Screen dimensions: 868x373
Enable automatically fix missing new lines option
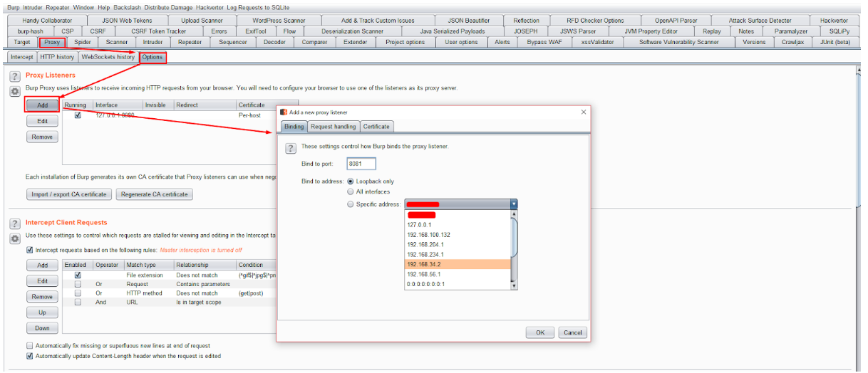(x=29, y=346)
